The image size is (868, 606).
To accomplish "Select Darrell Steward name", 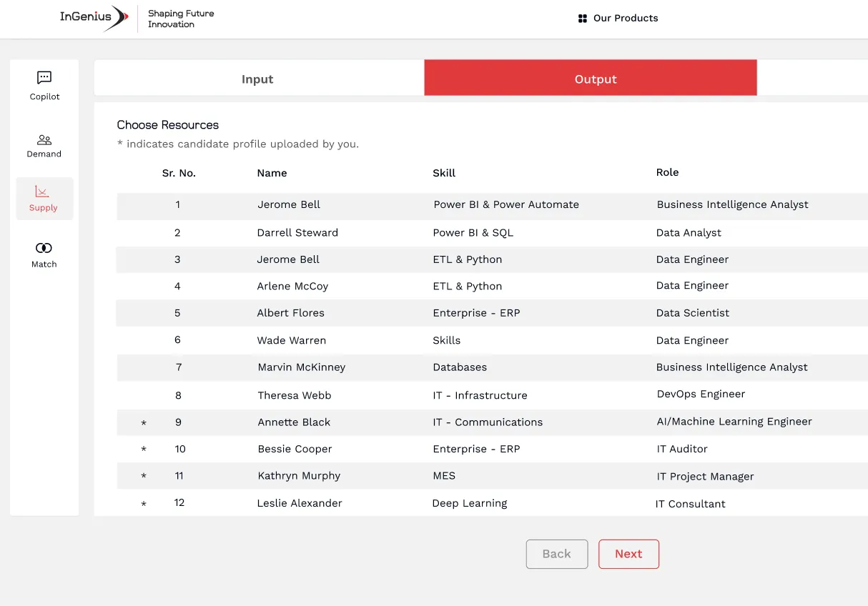I will pyautogui.click(x=297, y=232).
